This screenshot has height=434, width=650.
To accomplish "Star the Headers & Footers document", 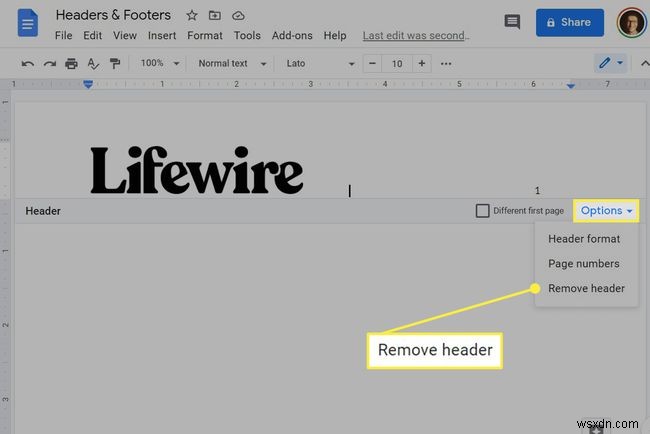I will click(x=192, y=16).
